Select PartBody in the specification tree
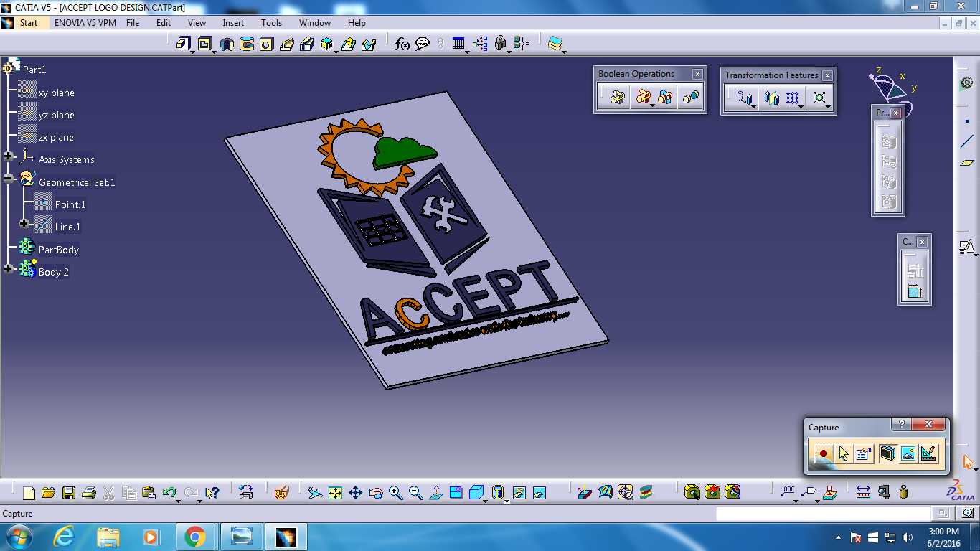 tap(59, 250)
